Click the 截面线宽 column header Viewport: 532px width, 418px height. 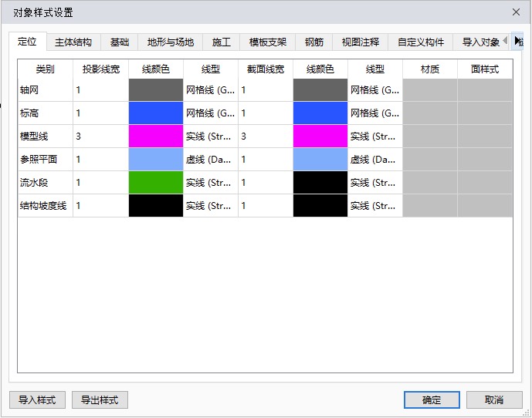266,69
